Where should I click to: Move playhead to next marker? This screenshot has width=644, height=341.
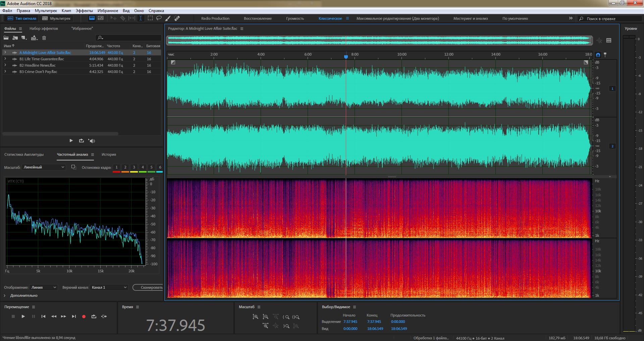tap(74, 317)
